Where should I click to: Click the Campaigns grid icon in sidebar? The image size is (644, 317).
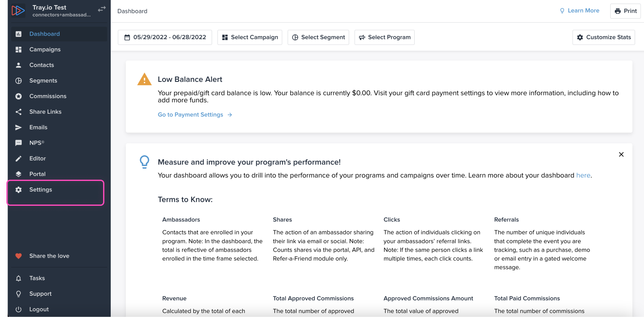pos(19,49)
